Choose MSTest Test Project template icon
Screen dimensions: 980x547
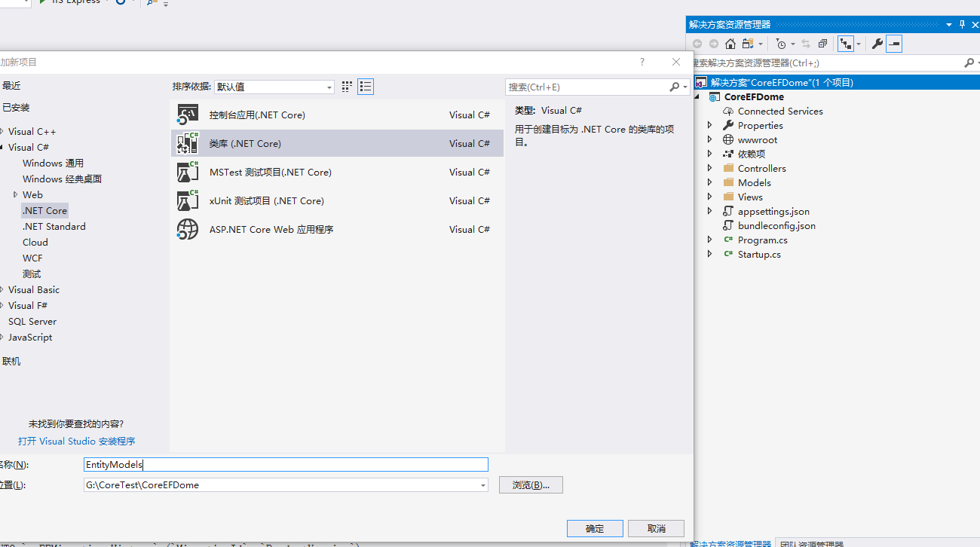pos(187,172)
